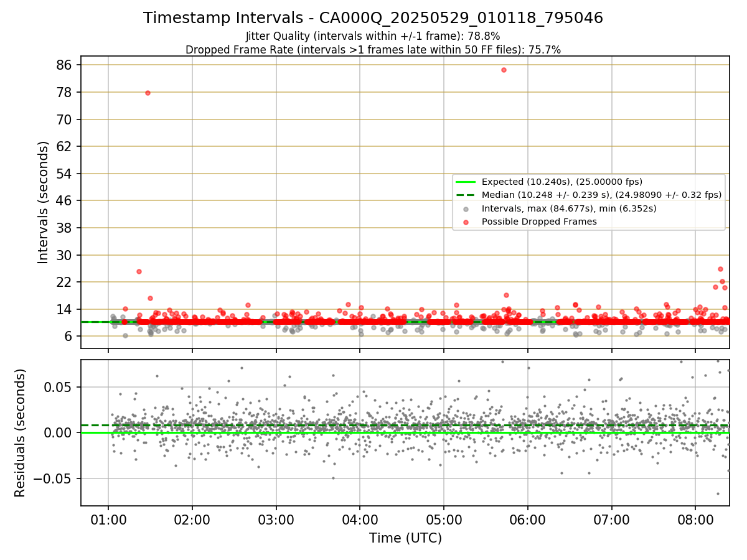Click the y-axis tick label "62"
Viewport: 747px width, 560px height.
tap(65, 146)
